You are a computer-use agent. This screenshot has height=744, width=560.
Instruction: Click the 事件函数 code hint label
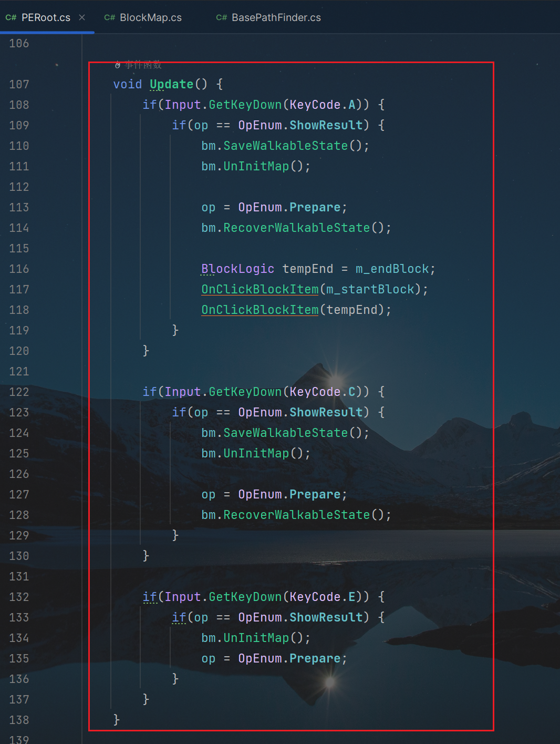pyautogui.click(x=143, y=65)
